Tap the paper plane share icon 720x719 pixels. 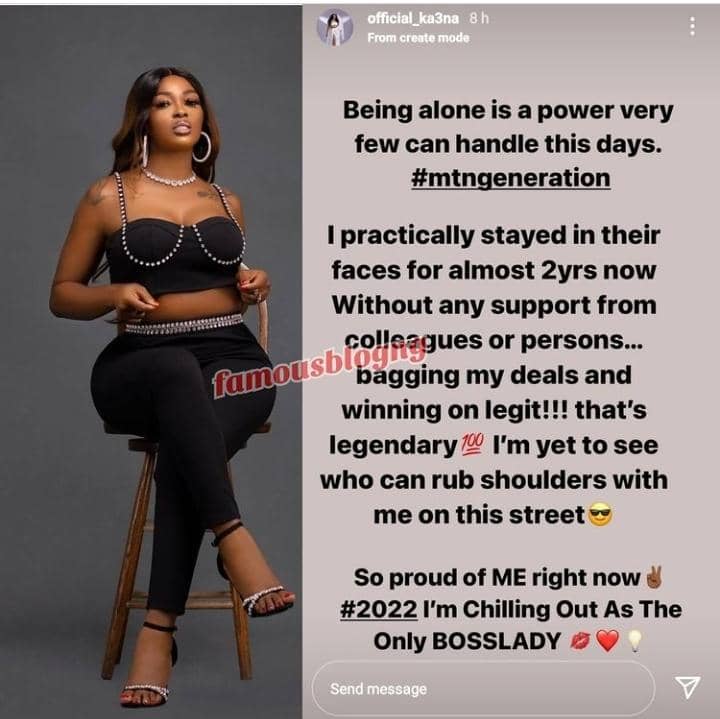click(x=687, y=687)
